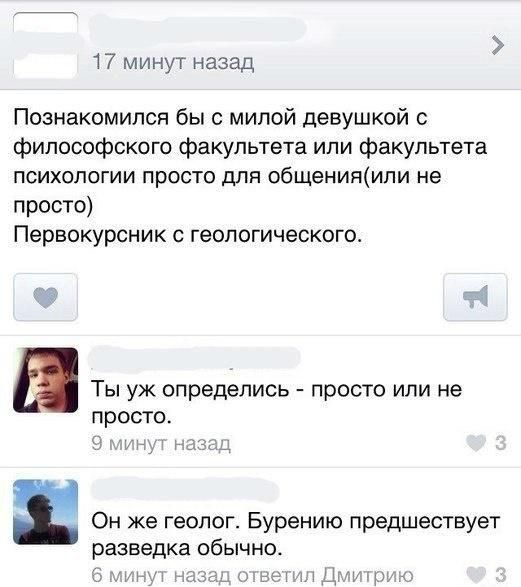The height and width of the screenshot is (587, 521).
Task: Open the post author's blank avatar
Action: pyautogui.click(x=46, y=45)
